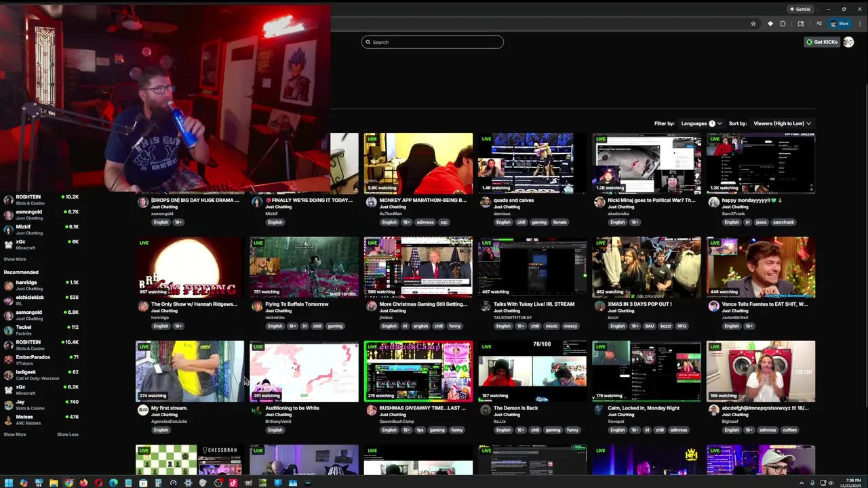Collapse Recommended list with Show Less
868x488 pixels.
pos(68,434)
